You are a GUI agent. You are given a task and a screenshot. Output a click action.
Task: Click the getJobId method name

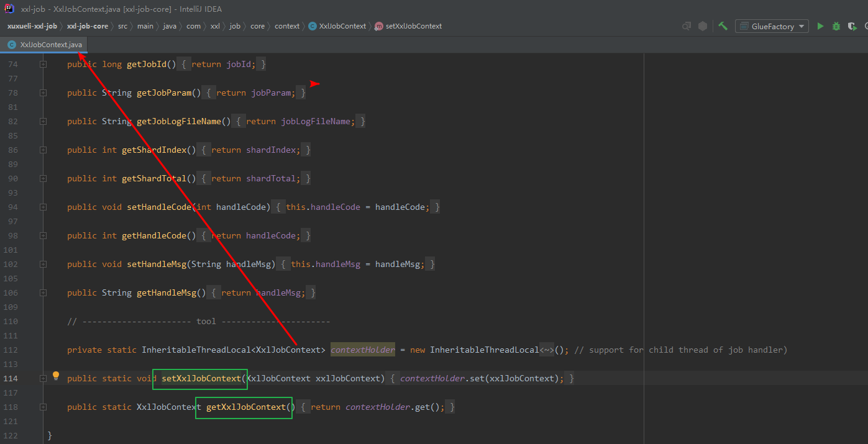pyautogui.click(x=147, y=64)
